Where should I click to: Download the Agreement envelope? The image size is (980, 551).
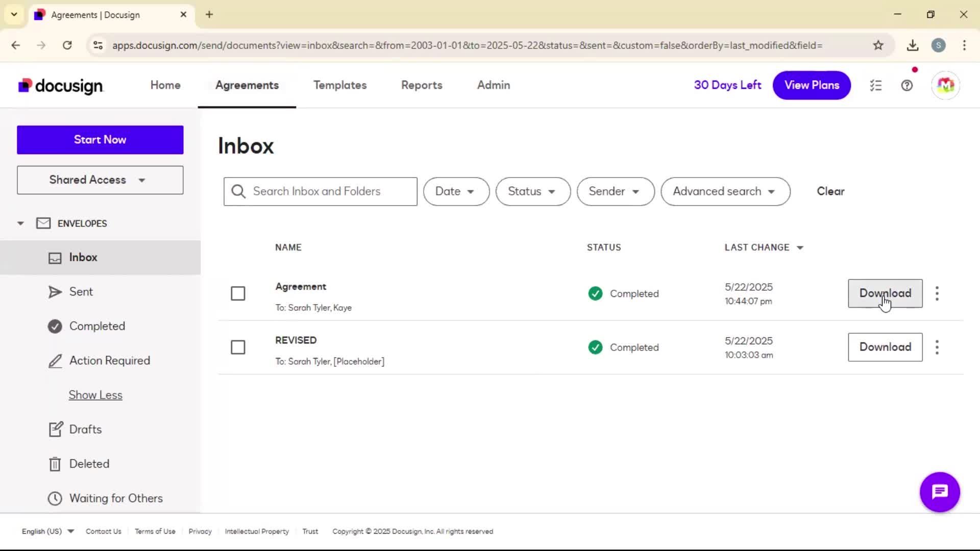(x=885, y=293)
